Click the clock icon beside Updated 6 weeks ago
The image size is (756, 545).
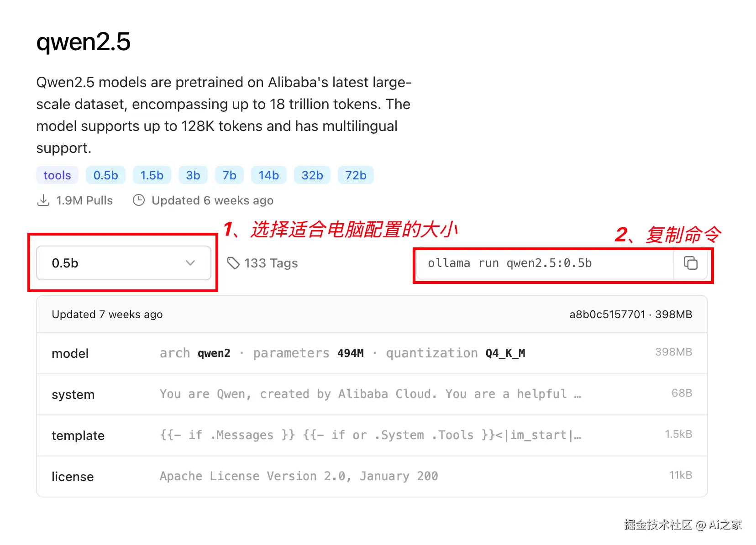(139, 200)
